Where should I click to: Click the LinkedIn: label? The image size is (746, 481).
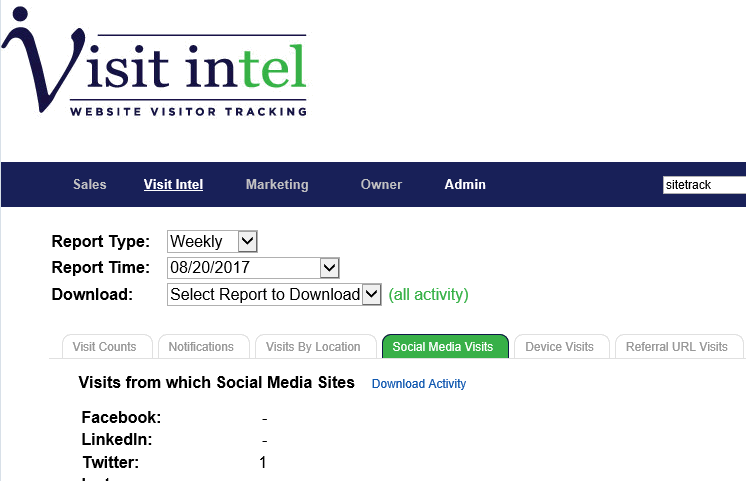(x=117, y=439)
